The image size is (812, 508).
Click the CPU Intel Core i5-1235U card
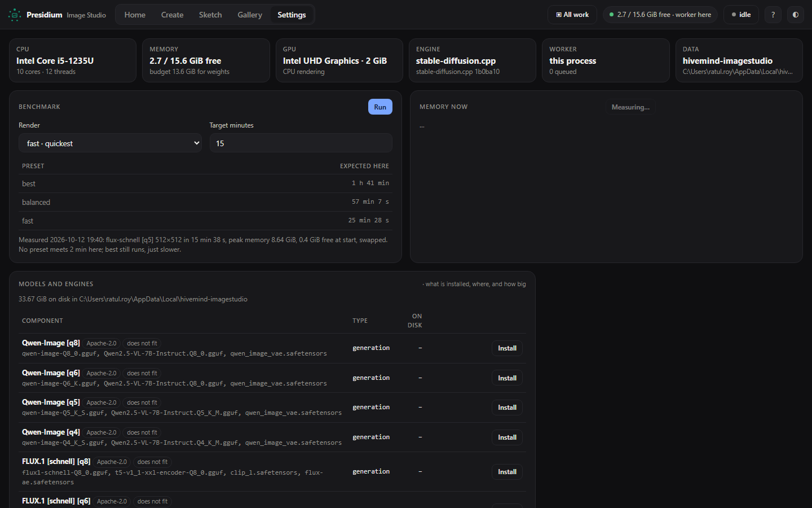coord(73,60)
